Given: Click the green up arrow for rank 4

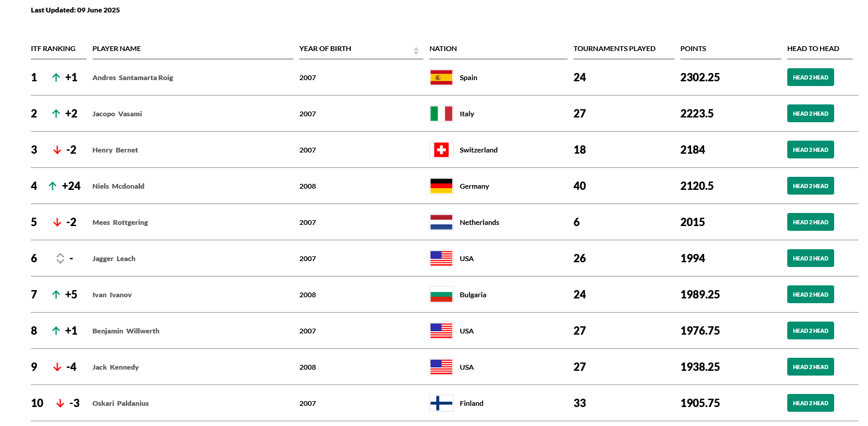Looking at the screenshot, I should (x=52, y=186).
